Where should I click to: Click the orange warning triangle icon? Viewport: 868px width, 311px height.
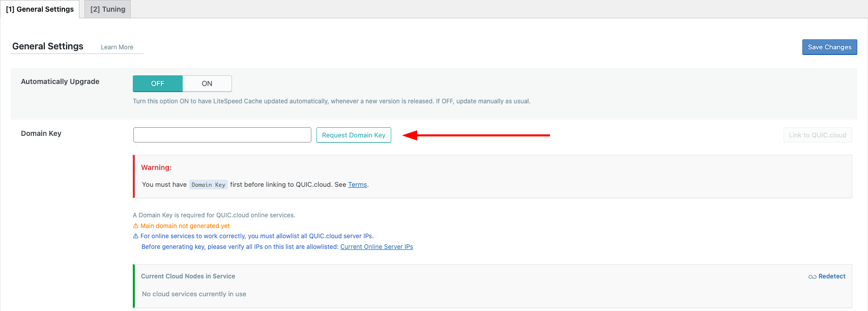pyautogui.click(x=136, y=226)
